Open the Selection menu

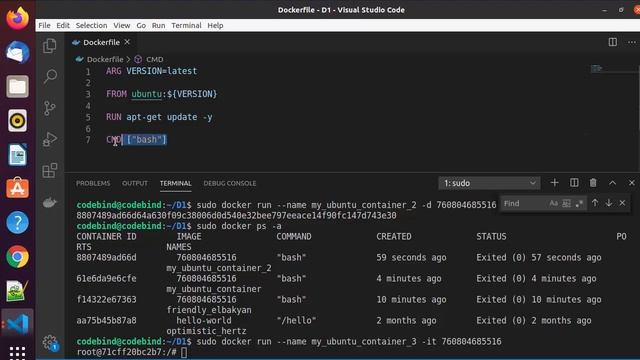click(91, 25)
